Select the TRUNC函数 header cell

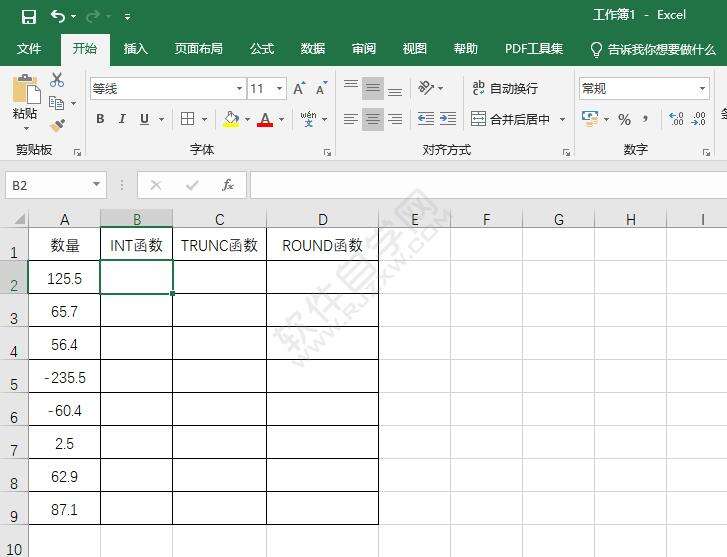pyautogui.click(x=219, y=244)
